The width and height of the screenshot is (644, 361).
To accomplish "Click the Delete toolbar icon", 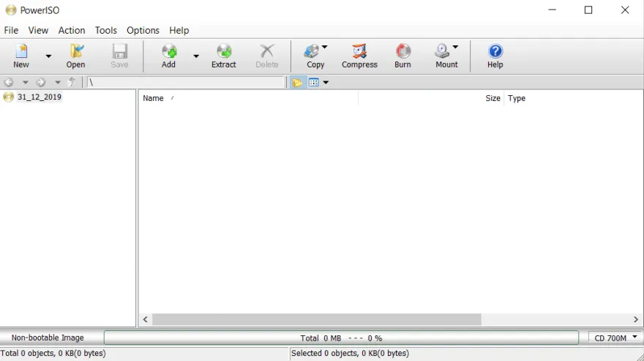I will click(x=267, y=51).
